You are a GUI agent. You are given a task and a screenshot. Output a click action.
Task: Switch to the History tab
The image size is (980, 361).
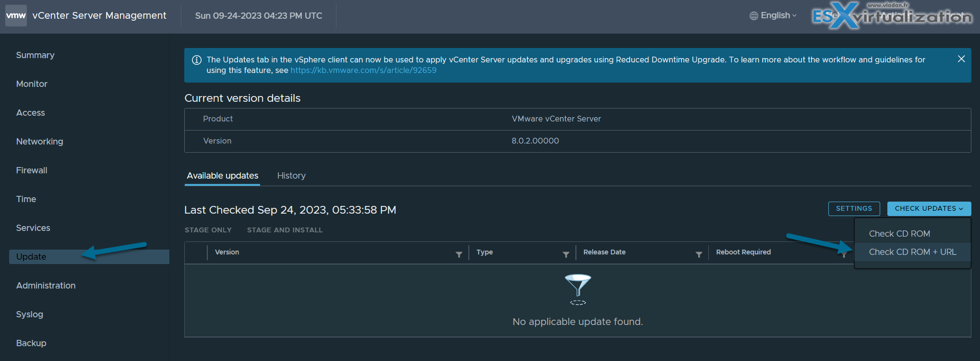coord(291,176)
